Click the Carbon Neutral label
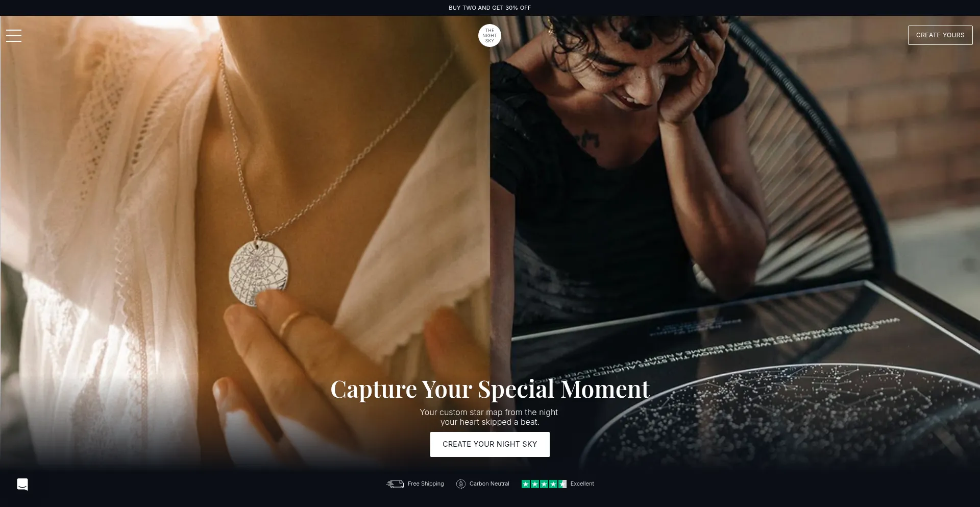 point(489,484)
